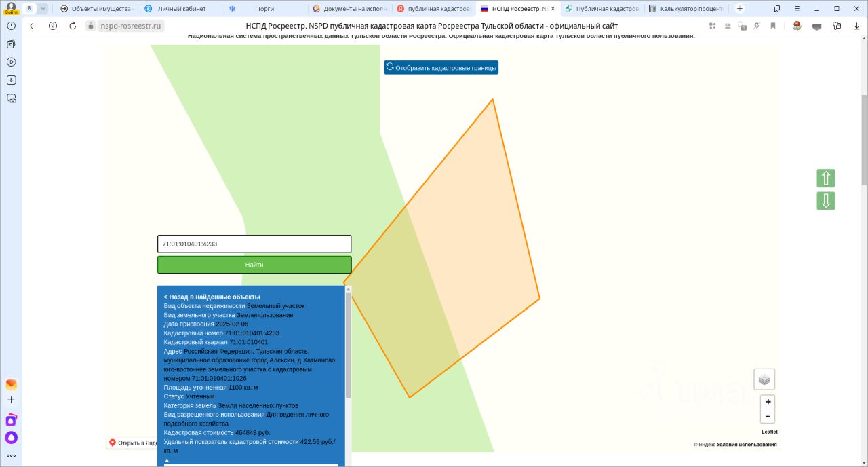
Task: Open the sidebar screenshot camera icon
Action: coord(11,98)
